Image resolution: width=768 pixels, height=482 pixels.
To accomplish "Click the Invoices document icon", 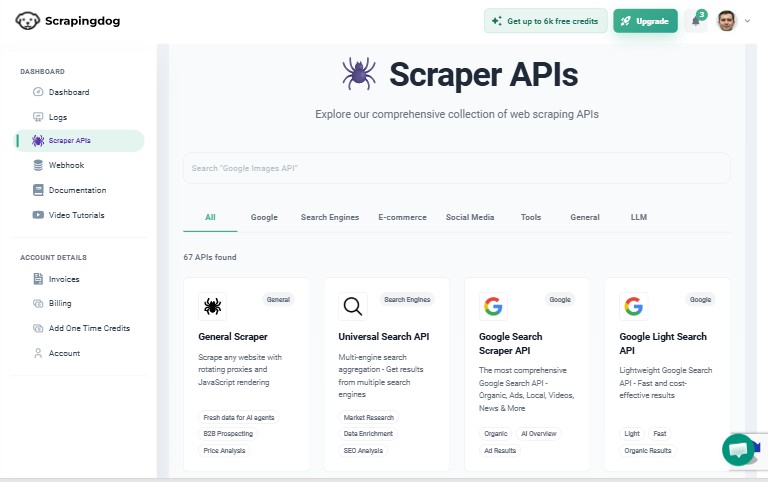I will coord(38,279).
